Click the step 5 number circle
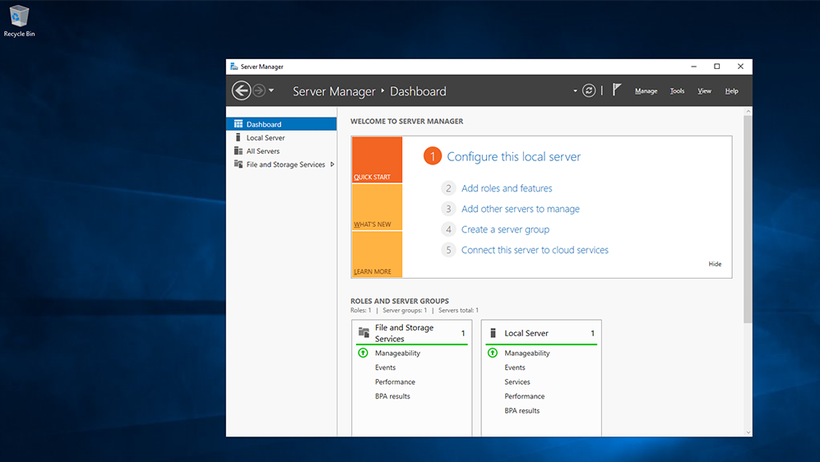Viewport: 820px width, 462px height. pos(448,250)
